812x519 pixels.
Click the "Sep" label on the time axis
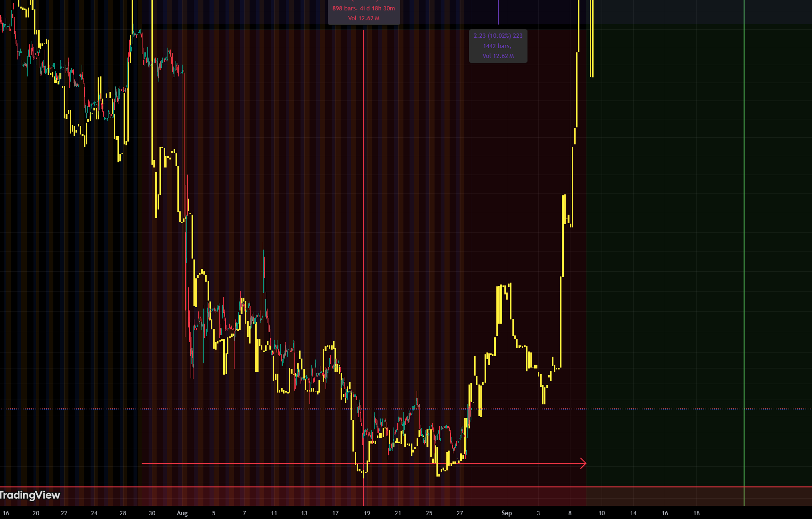(507, 513)
